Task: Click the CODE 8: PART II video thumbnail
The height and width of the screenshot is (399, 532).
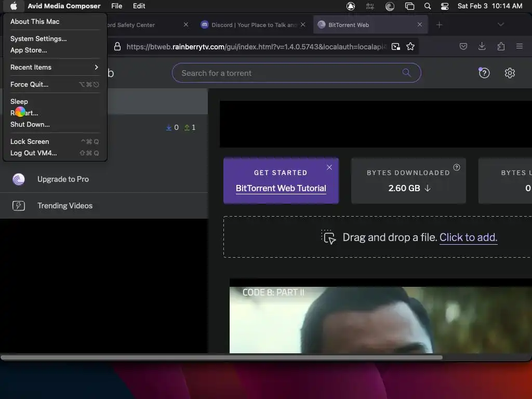Action: (x=381, y=320)
